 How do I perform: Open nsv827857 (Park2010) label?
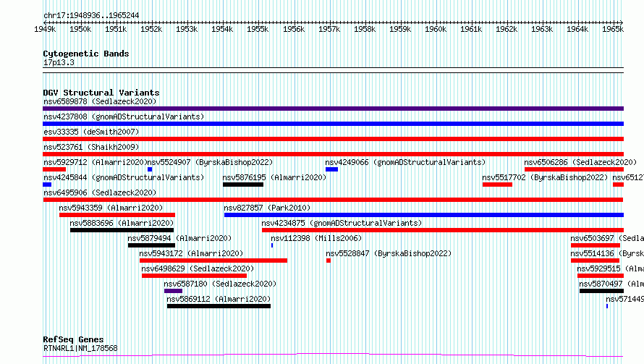click(x=267, y=208)
